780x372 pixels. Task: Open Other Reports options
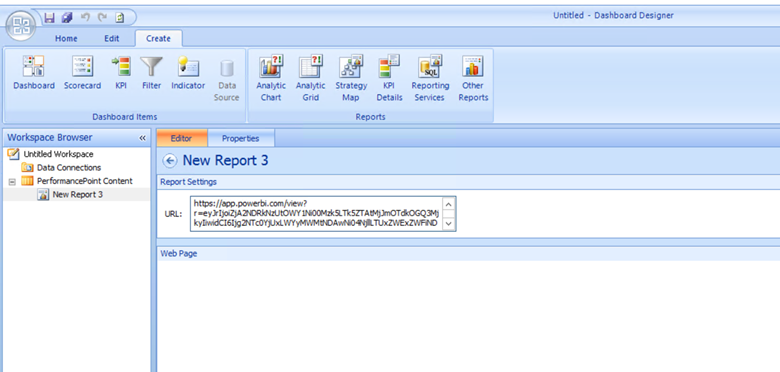coord(473,79)
